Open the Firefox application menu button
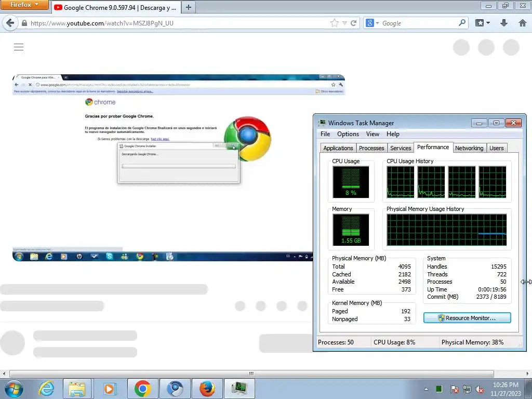532x399 pixels. click(x=24, y=5)
